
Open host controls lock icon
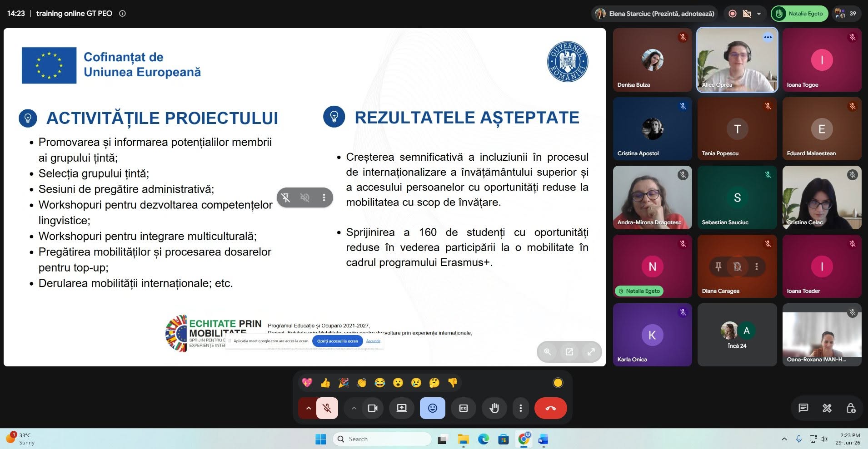(x=851, y=408)
